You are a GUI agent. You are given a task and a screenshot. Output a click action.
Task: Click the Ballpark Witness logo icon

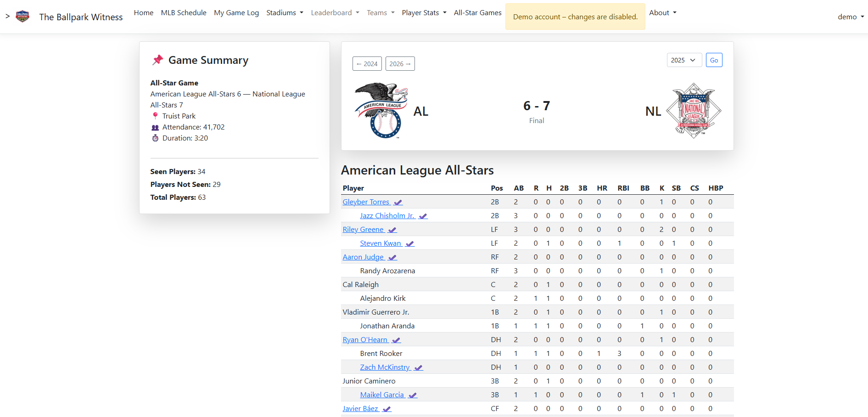point(22,17)
